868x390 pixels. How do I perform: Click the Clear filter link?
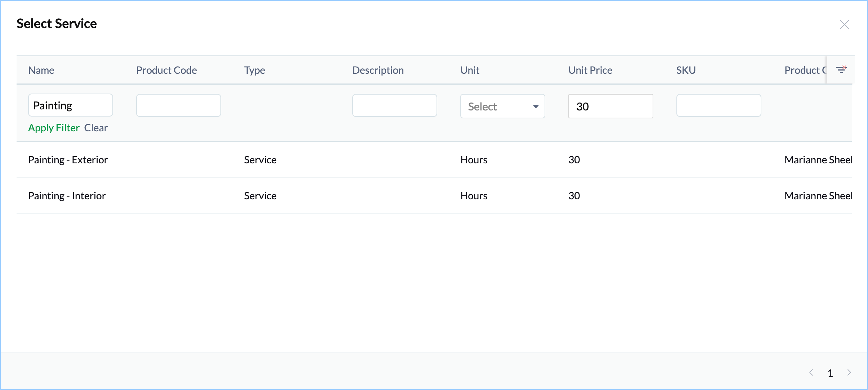click(96, 128)
